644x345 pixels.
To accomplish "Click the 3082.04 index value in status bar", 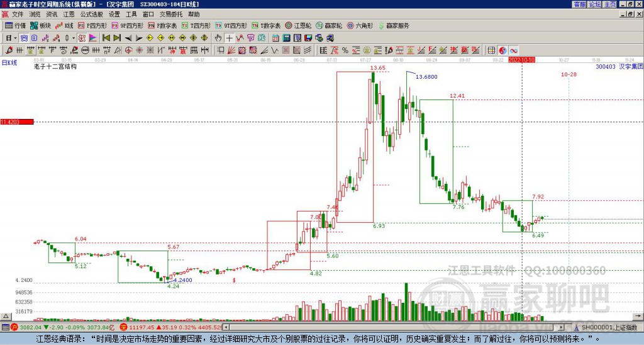I will (x=30, y=327).
